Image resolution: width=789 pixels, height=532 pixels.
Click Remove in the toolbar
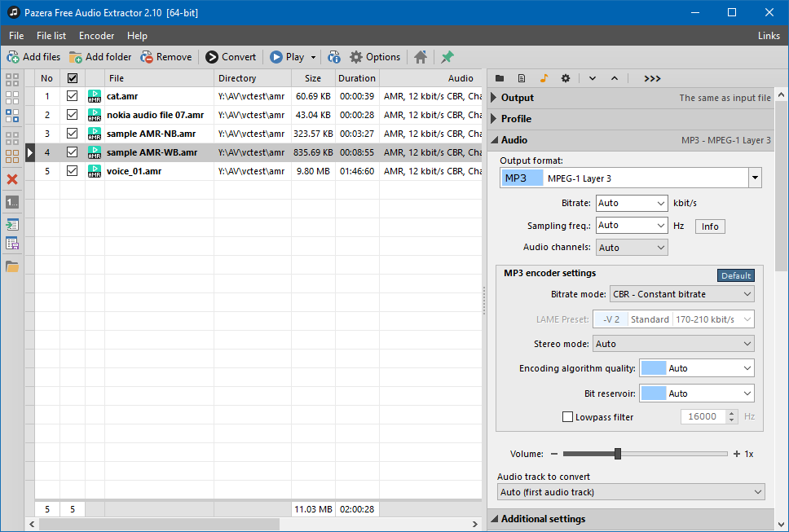166,57
